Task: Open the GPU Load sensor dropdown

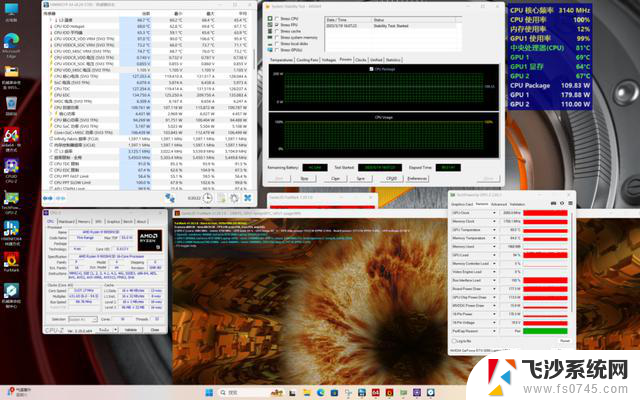Action: point(494,255)
